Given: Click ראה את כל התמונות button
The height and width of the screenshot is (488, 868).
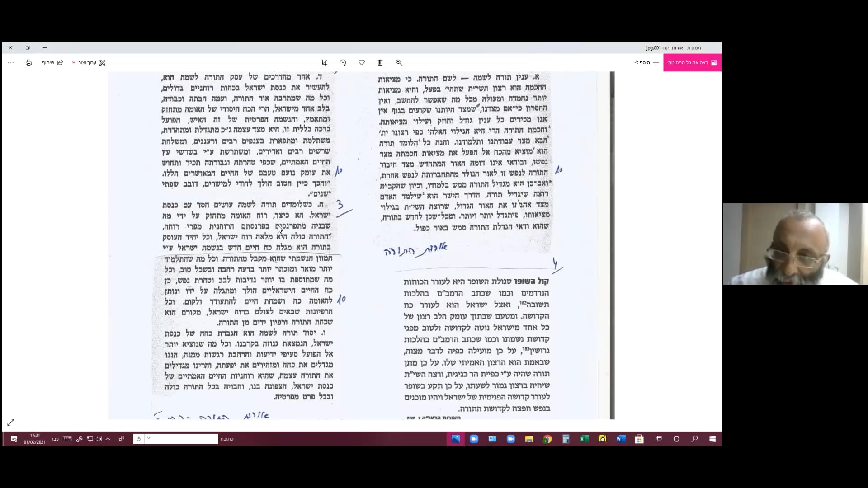Looking at the screenshot, I should 692,63.
